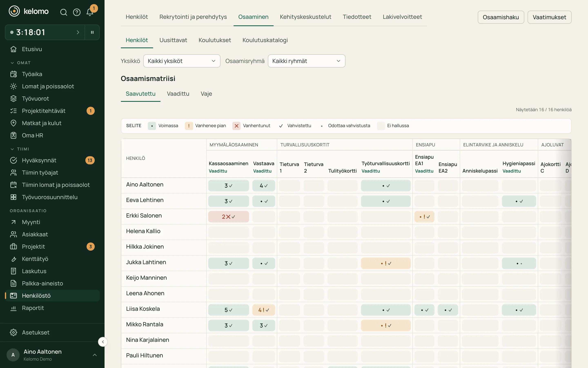Open Palkka-aineisto in sidebar
This screenshot has height=368, width=588.
click(x=52, y=283)
